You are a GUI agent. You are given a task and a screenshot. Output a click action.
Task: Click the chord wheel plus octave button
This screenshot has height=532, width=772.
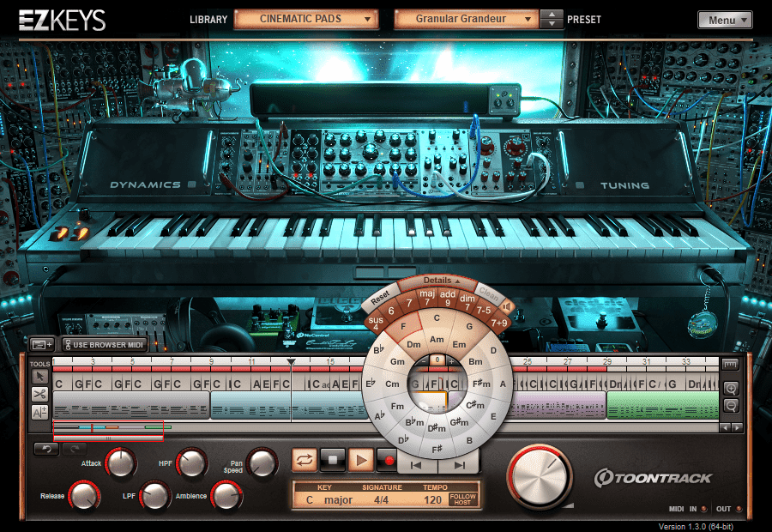tap(451, 361)
